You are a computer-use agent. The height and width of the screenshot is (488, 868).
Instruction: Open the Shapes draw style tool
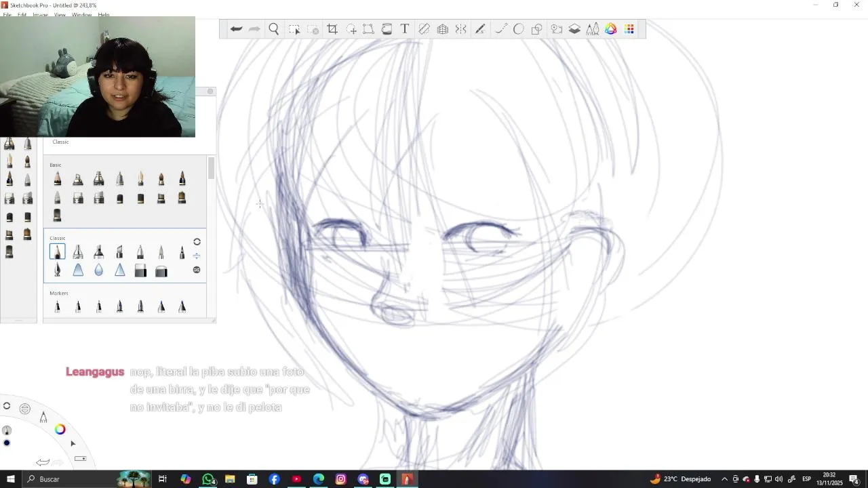pos(537,29)
